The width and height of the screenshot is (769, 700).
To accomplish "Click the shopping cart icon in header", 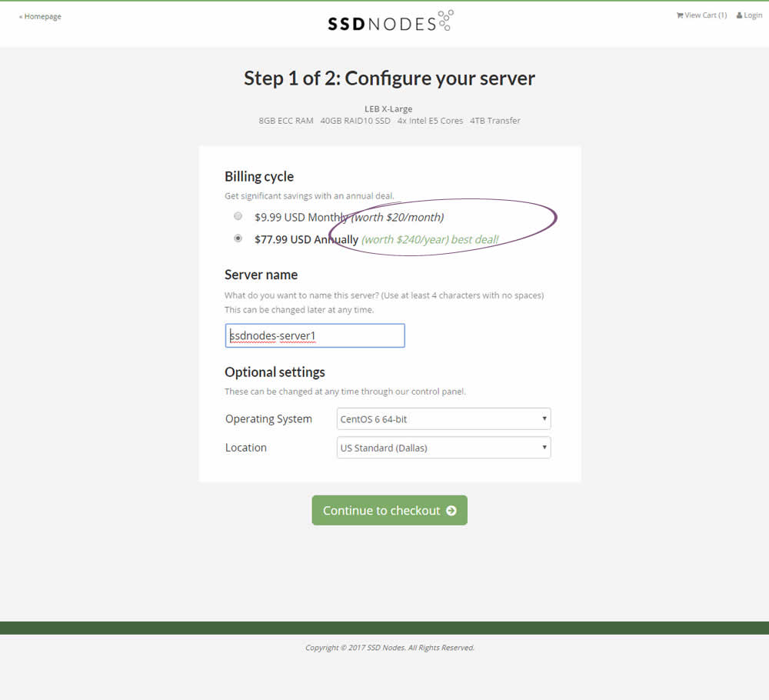I will coord(680,15).
